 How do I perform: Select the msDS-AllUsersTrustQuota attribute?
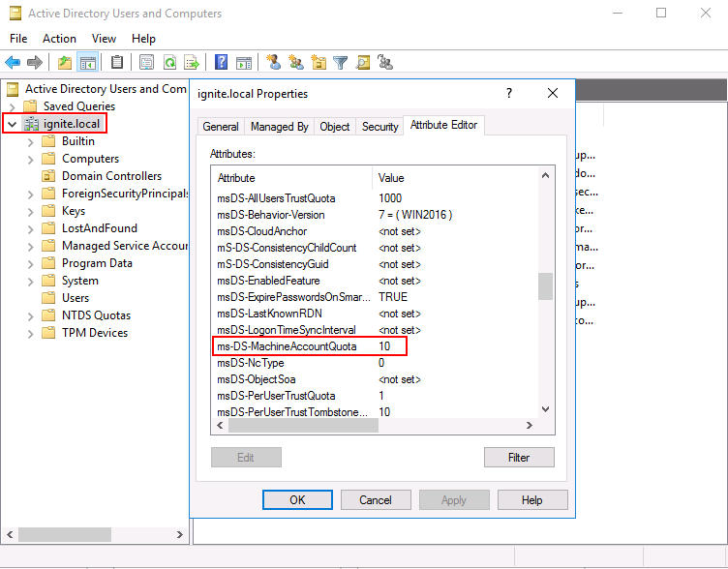(x=377, y=198)
